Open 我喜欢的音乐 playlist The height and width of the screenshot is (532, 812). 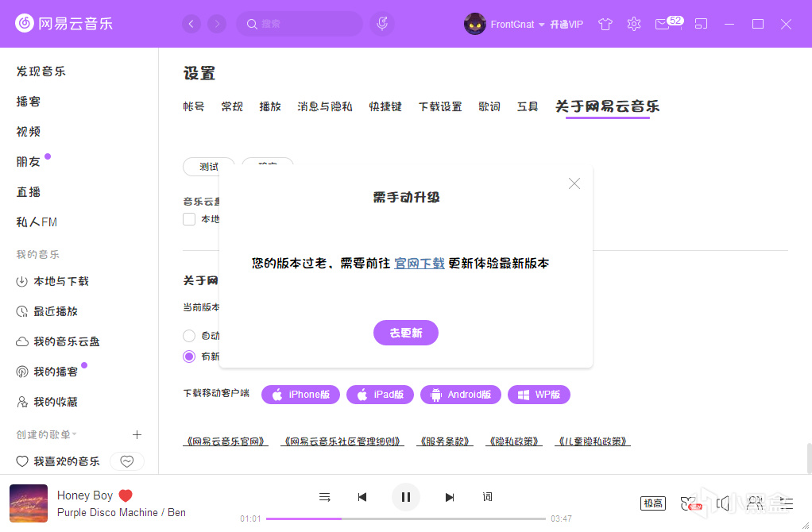coord(57,461)
